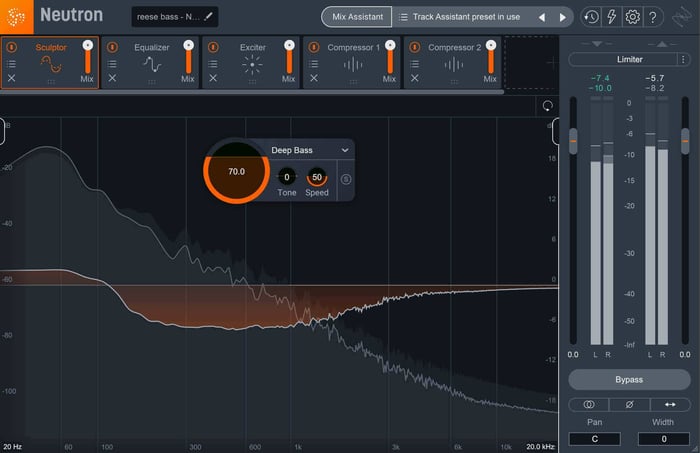The width and height of the screenshot is (700, 453).
Task: Open the help question mark
Action: [653, 17]
